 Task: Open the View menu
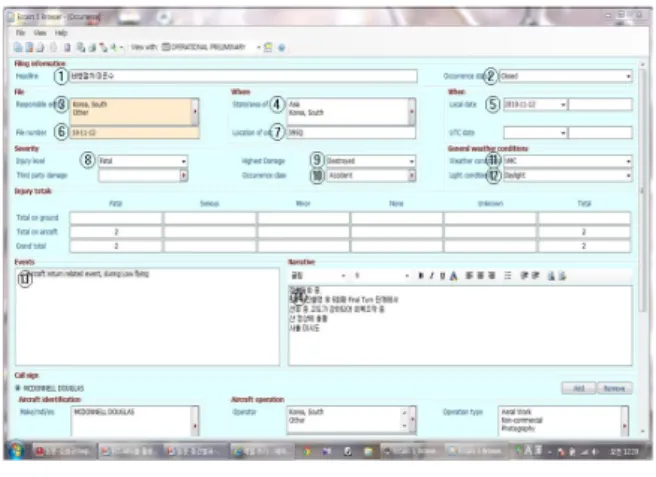40,33
